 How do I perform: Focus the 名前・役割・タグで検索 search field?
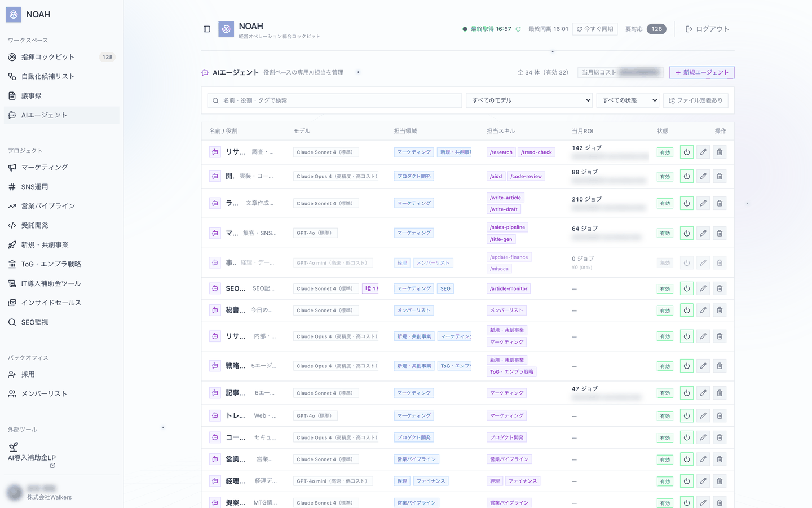tap(335, 100)
